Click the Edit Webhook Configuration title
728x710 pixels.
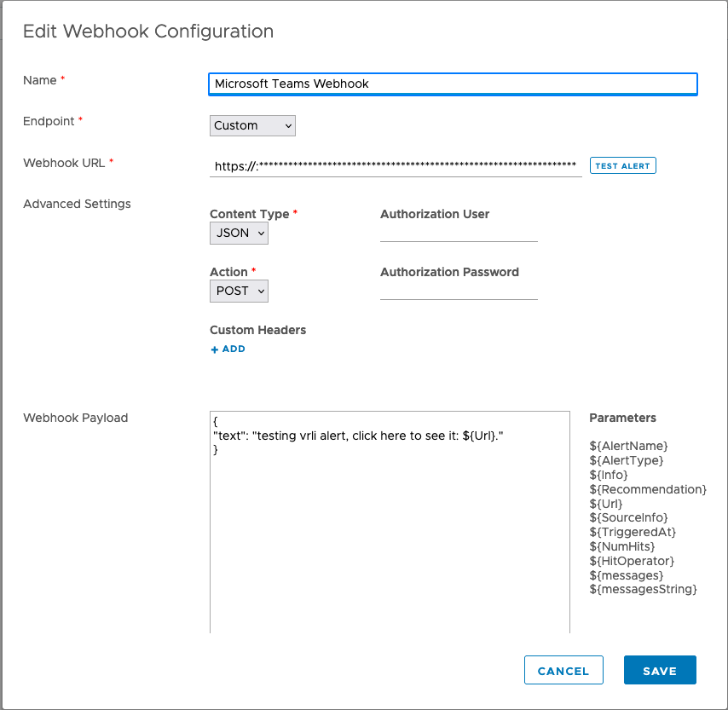[148, 32]
